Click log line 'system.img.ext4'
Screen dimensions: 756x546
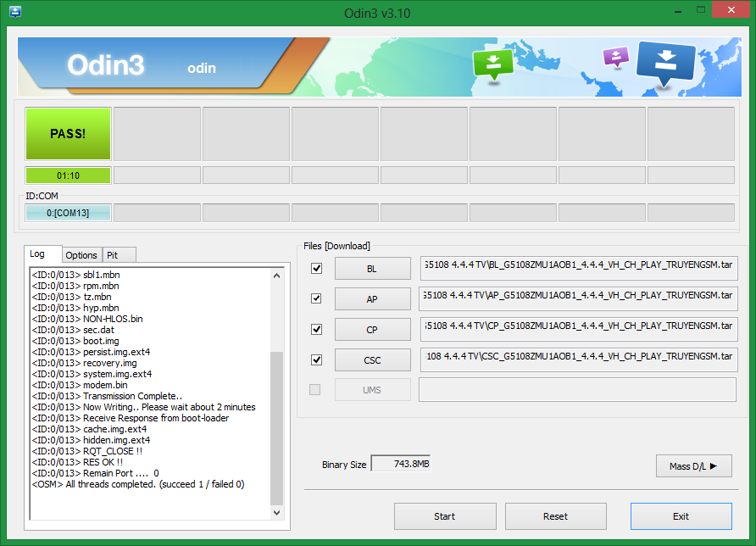click(x=92, y=374)
